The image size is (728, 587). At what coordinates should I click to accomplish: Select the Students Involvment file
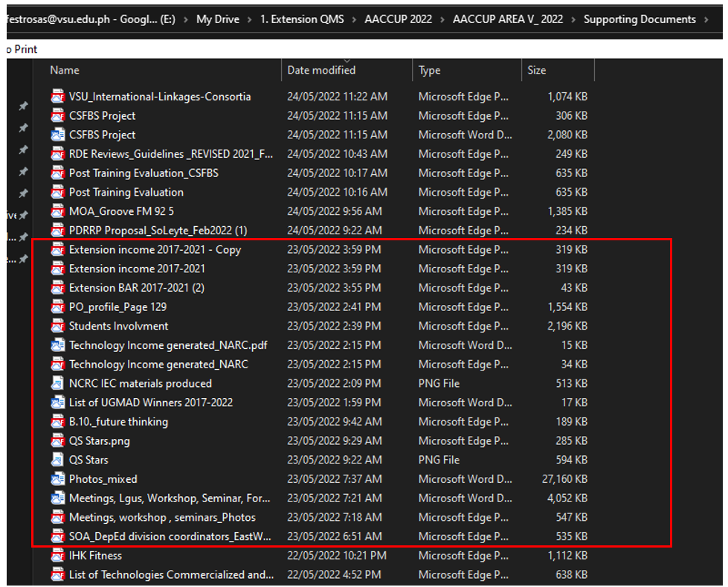tap(118, 326)
